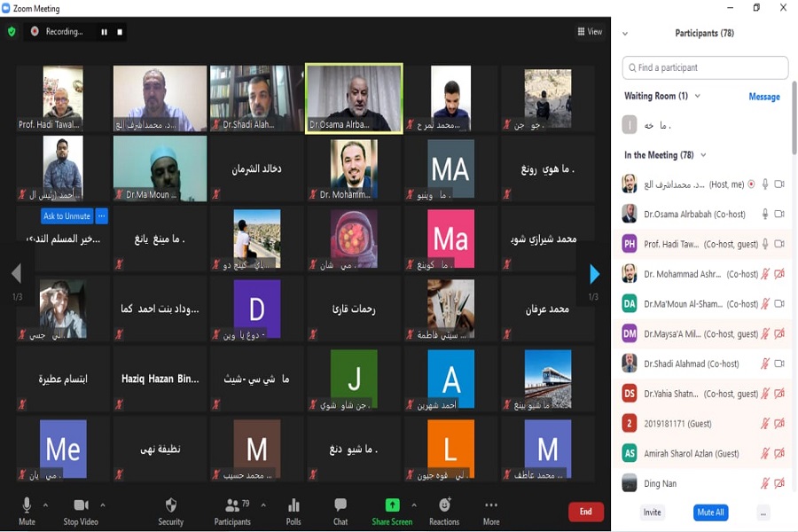Click the recording indicator in the host row
The image size is (798, 532).
tap(751, 184)
